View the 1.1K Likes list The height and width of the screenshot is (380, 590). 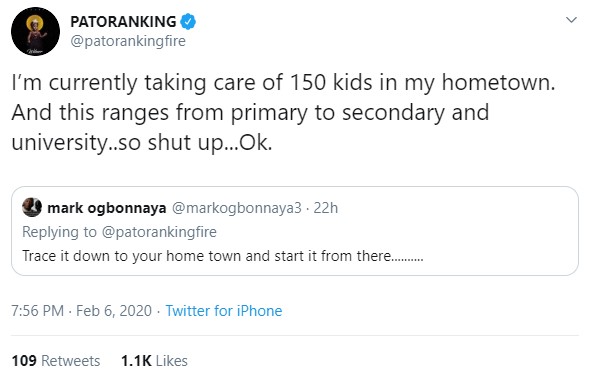pyautogui.click(x=154, y=361)
